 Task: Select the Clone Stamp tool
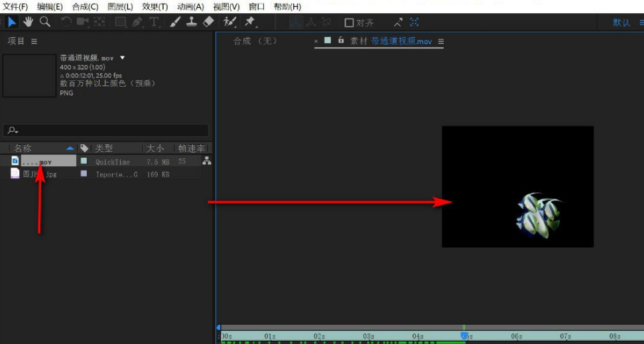191,22
